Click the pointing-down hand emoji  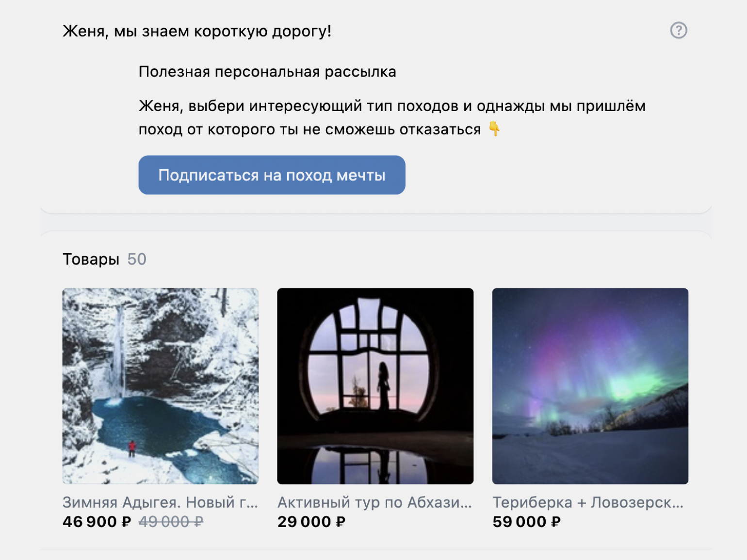tap(494, 129)
